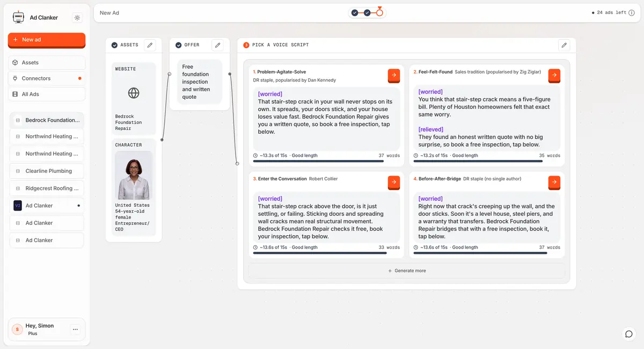Click the third step circle in progress tracker

tap(379, 12)
